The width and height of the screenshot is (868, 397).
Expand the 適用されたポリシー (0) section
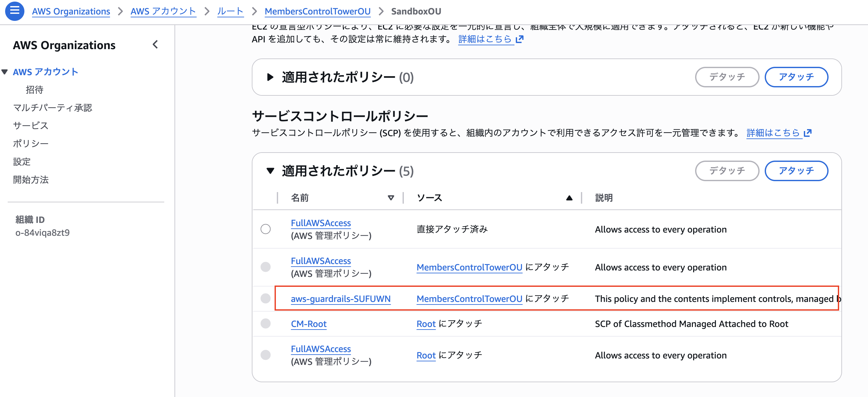[271, 77]
